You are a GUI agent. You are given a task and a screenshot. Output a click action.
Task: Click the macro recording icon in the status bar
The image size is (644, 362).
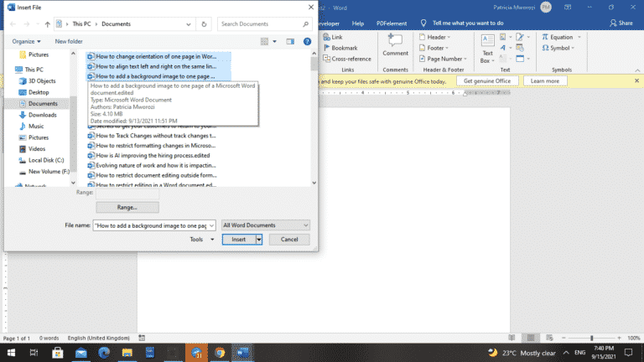(142, 338)
